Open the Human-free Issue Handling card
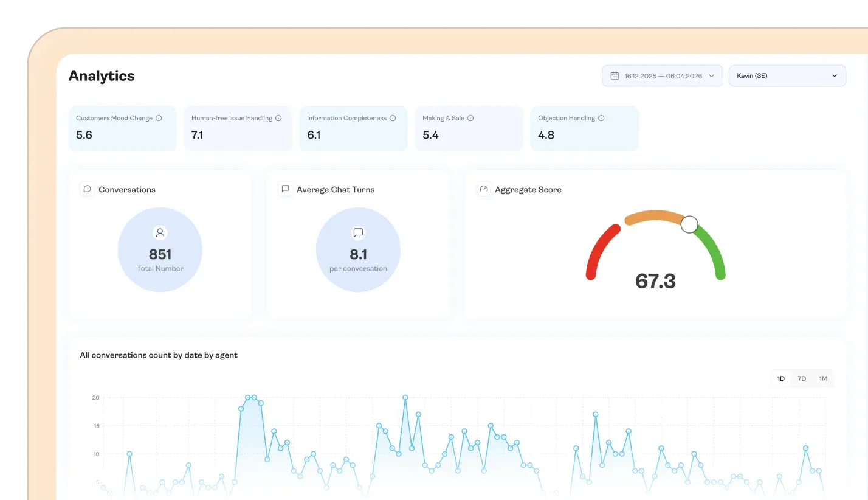Viewport: 868px width, 500px height. pos(238,128)
